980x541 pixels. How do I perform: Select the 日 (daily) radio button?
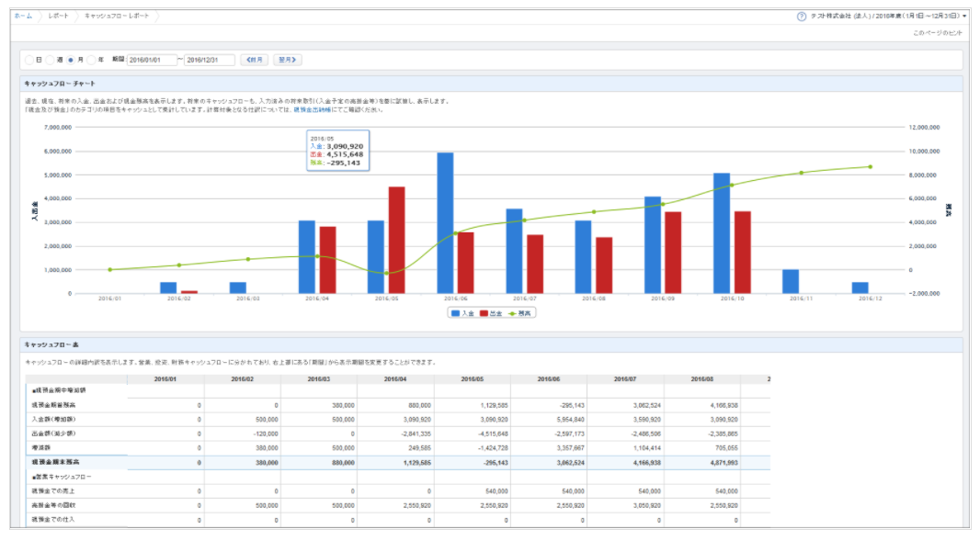[29, 60]
